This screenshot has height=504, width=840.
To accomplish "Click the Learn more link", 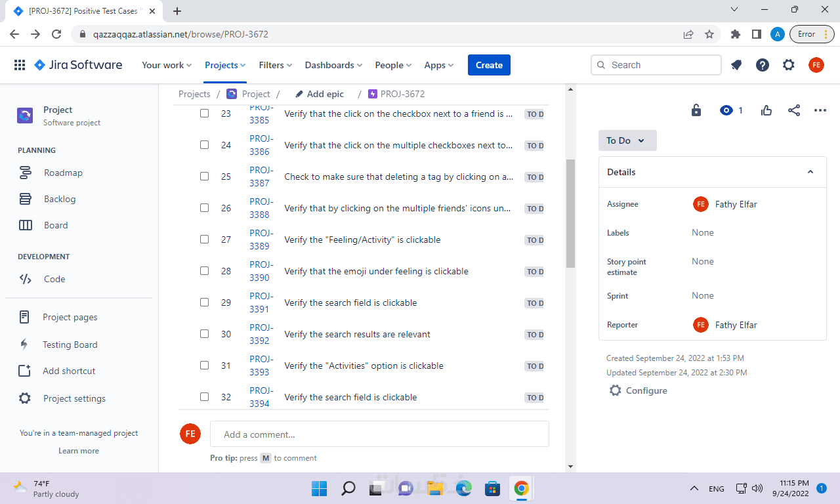I will click(79, 451).
